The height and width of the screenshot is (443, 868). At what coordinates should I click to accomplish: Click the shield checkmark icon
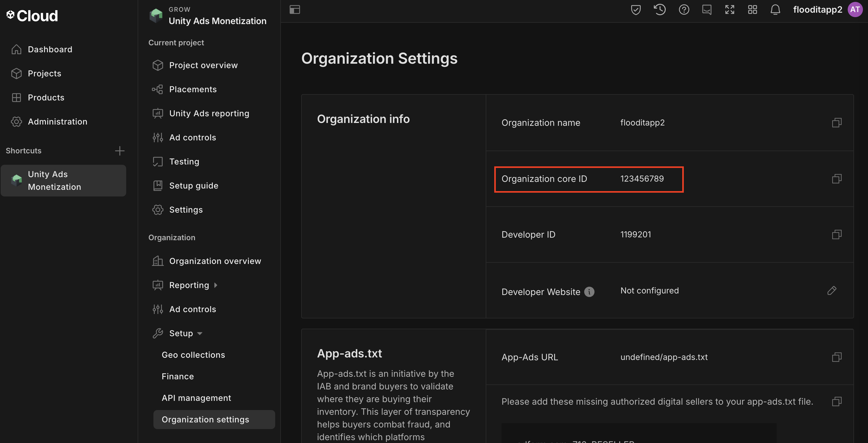click(636, 10)
